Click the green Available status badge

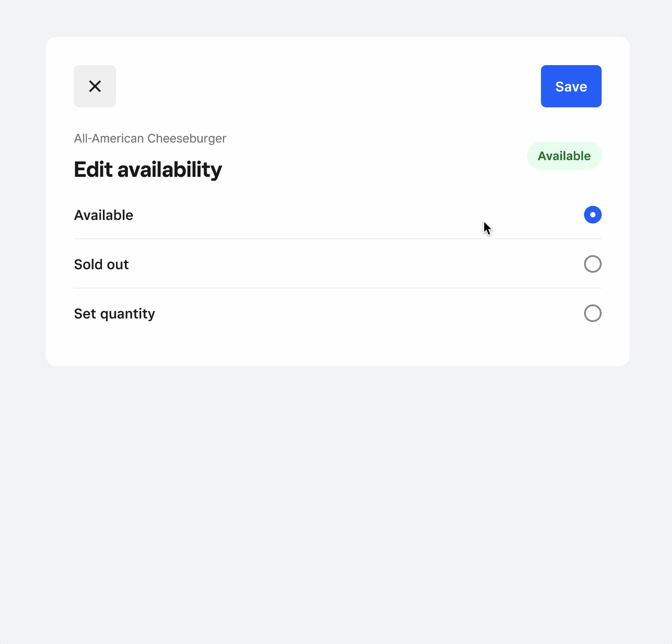(x=564, y=156)
